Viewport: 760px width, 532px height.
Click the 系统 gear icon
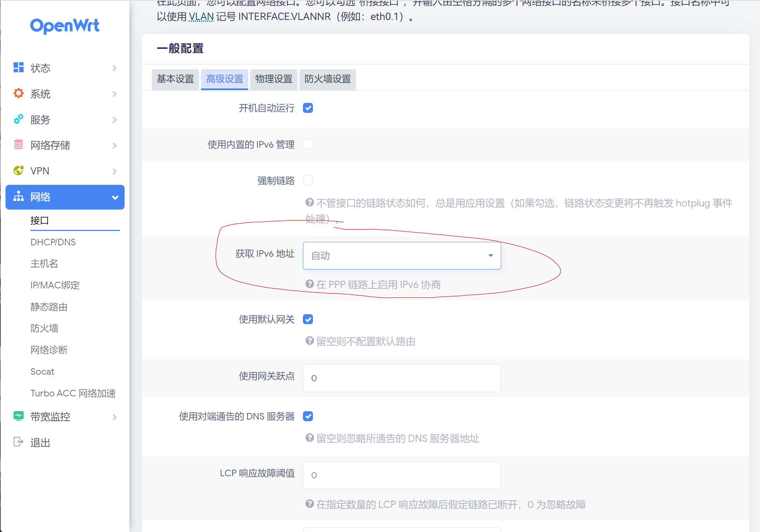point(19,93)
